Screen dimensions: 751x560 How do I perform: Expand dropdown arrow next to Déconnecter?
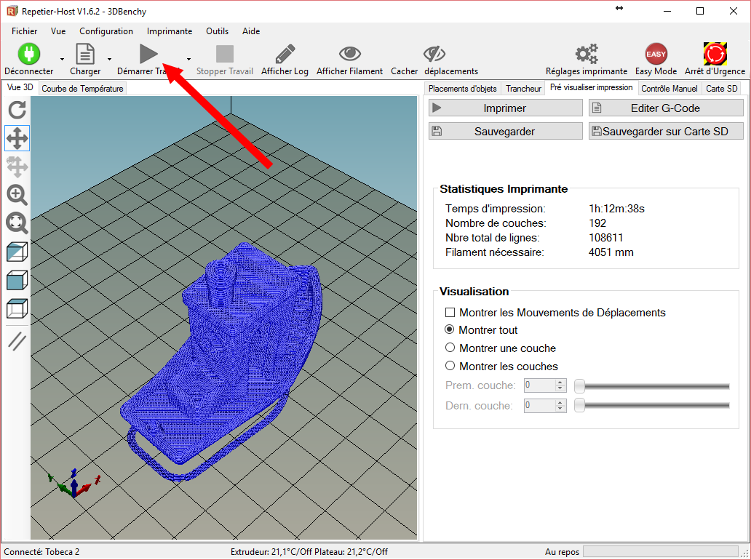[x=62, y=59]
